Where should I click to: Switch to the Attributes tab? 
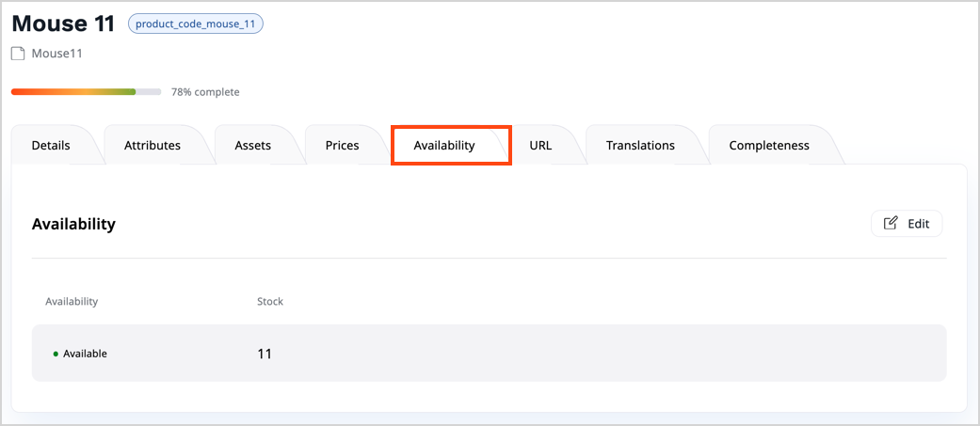click(153, 146)
